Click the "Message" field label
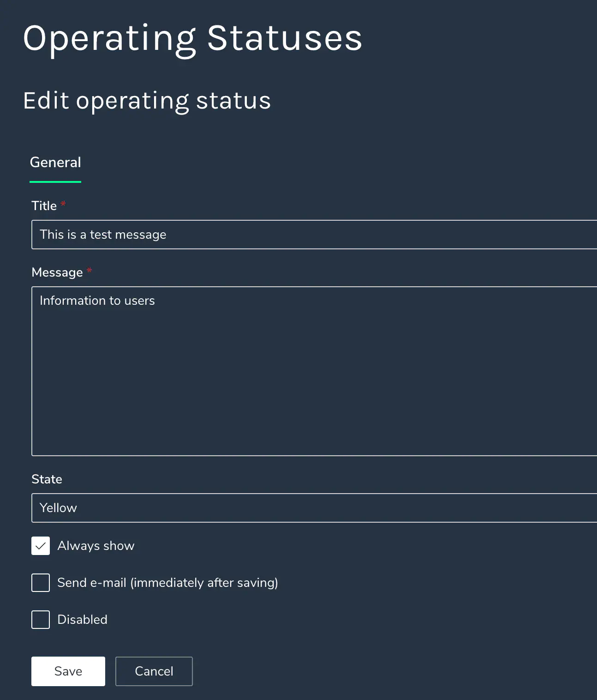597x700 pixels. tap(57, 272)
